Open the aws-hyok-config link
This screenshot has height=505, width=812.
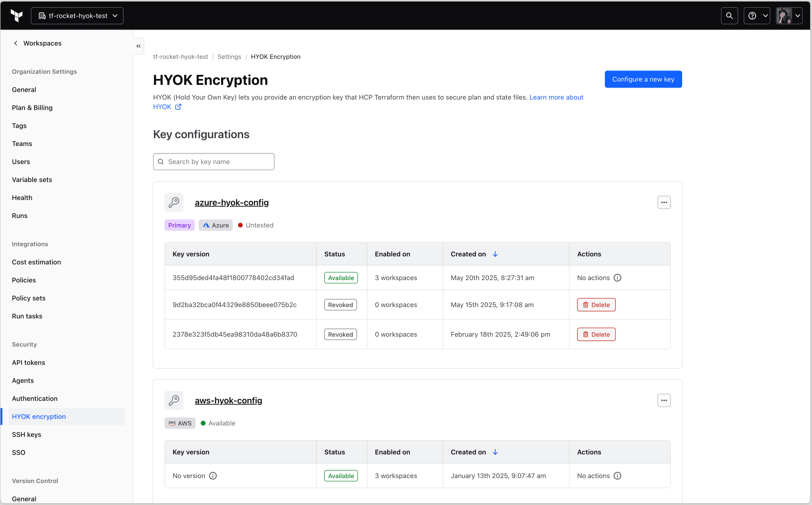pos(228,400)
